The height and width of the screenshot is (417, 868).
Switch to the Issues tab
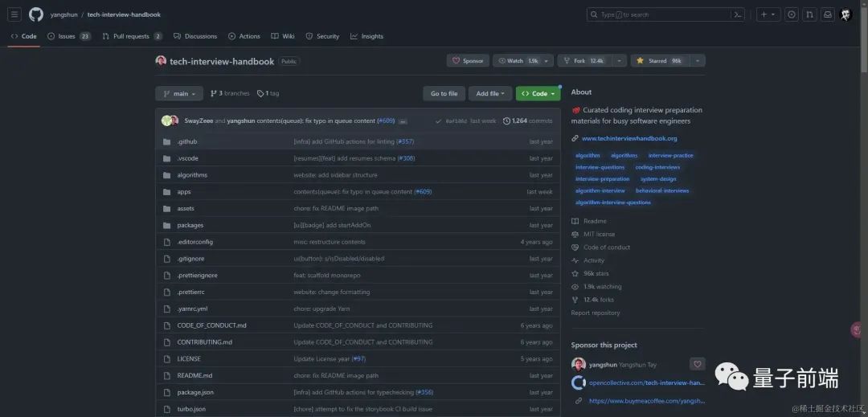69,36
